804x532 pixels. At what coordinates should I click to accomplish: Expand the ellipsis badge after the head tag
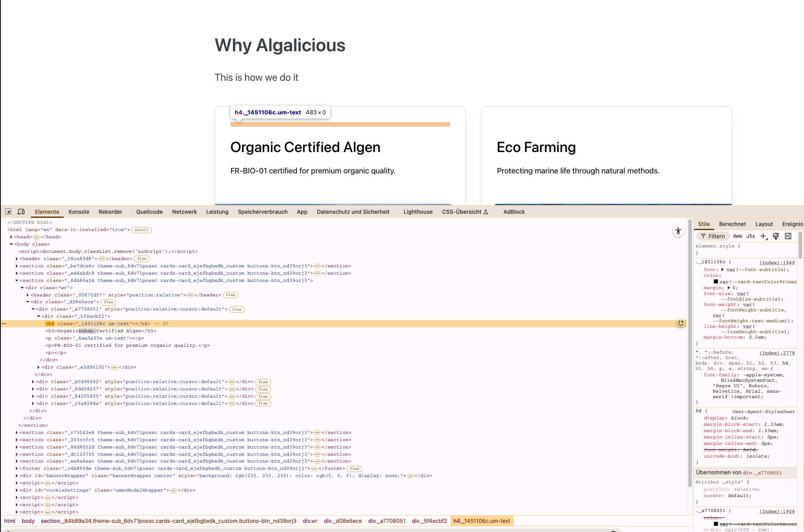click(36, 237)
